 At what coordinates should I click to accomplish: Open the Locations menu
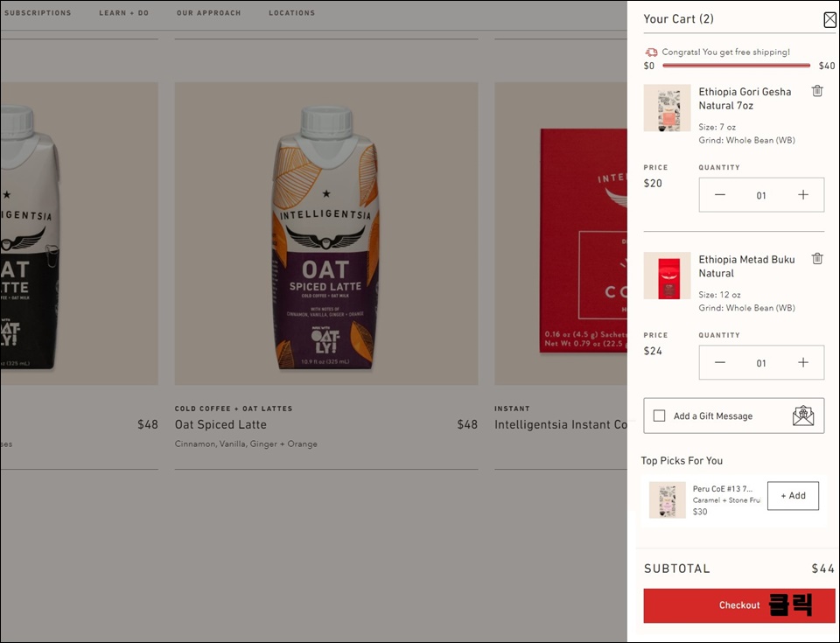point(292,13)
